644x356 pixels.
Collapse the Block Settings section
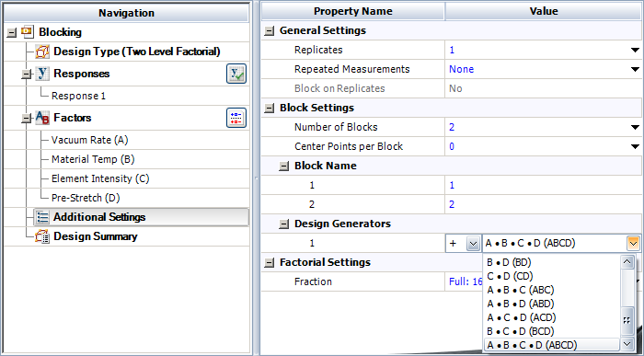pyautogui.click(x=269, y=108)
